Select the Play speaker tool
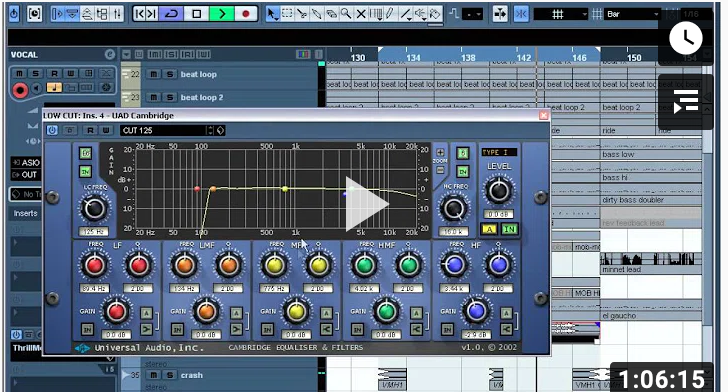Viewport: 728px width, 392px height. (420, 14)
